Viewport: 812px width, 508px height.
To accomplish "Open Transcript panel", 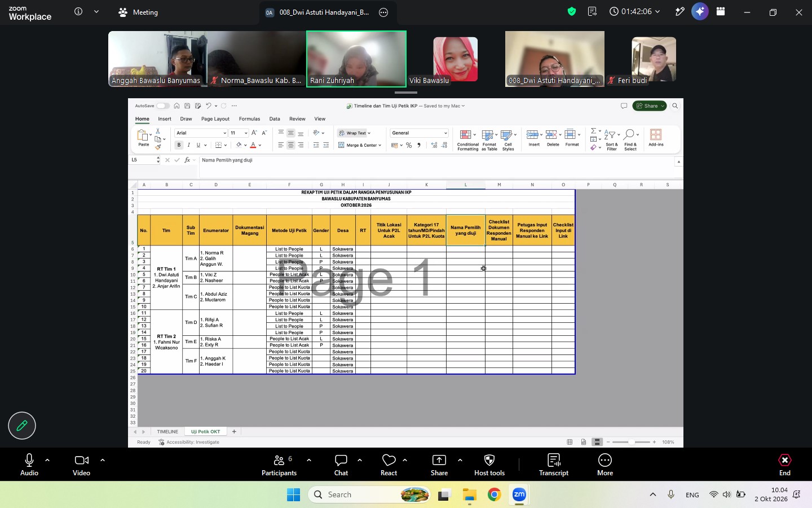I will 554,465.
